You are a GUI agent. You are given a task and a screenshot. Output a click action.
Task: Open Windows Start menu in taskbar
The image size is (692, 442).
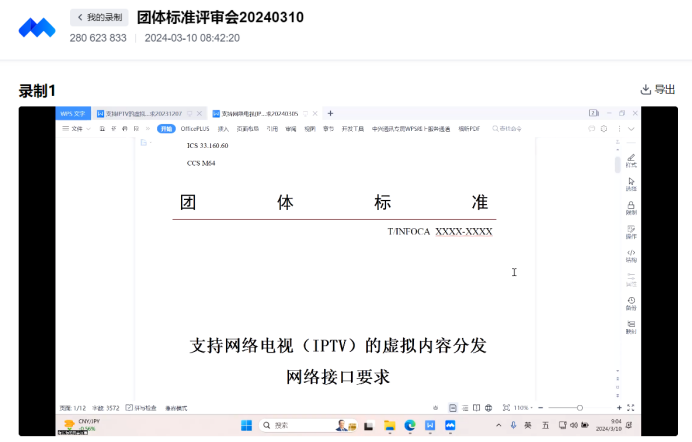click(x=246, y=426)
